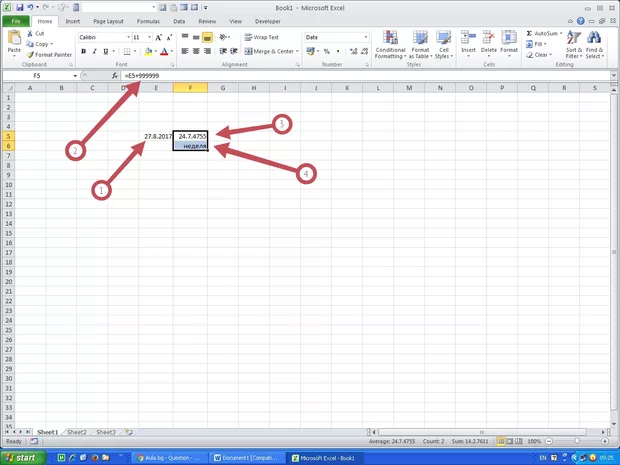620x465 pixels.
Task: Click the Decrease Decimal icon
Action: point(364,51)
